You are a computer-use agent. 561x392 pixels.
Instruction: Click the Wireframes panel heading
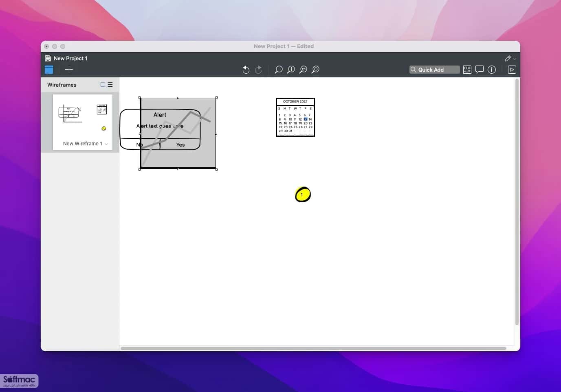[x=62, y=85]
